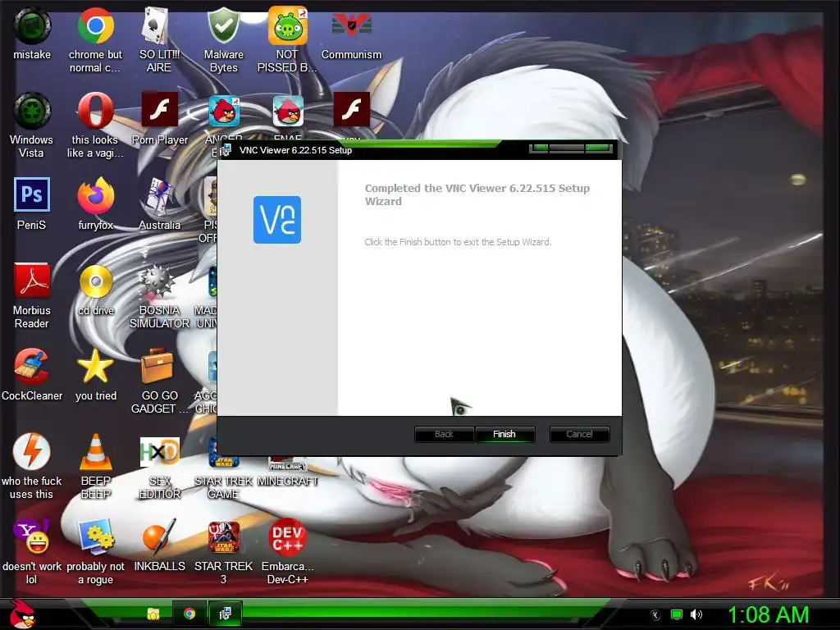The height and width of the screenshot is (630, 840).
Task: Select the green pig Bad Piggies desktop icon
Action: pos(288,25)
